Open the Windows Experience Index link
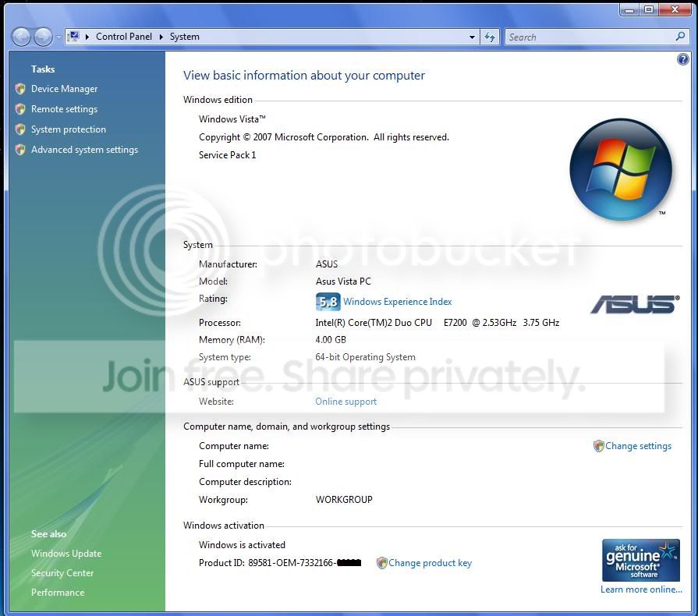Screen dimensions: 698x616 397,302
